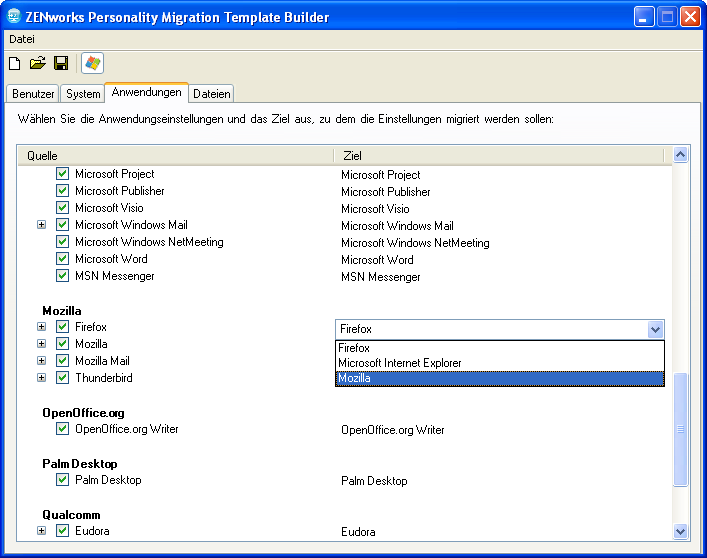Toggle the OpenOffice.org Writer checkbox
The image size is (707, 558).
(62, 429)
